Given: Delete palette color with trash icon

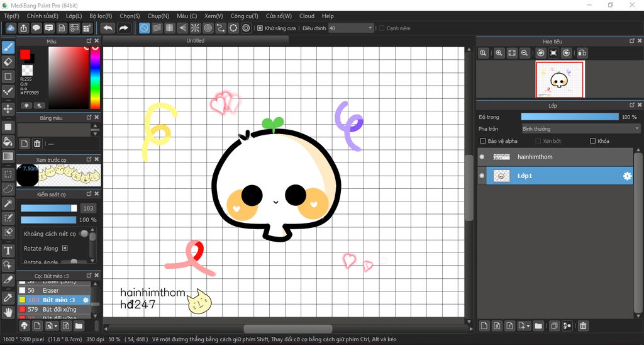Looking at the screenshot, I should [37, 144].
